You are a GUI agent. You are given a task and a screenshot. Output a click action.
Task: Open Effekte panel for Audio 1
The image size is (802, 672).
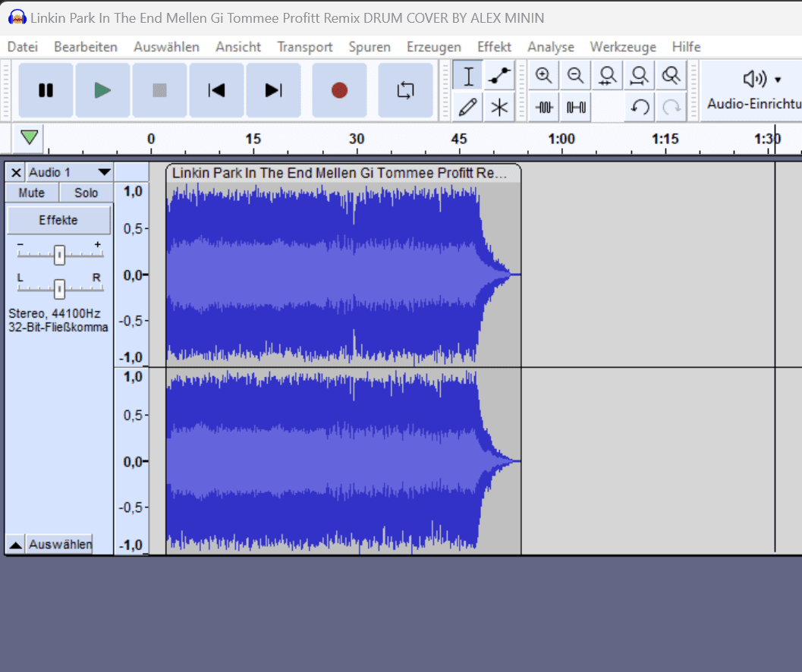point(58,221)
